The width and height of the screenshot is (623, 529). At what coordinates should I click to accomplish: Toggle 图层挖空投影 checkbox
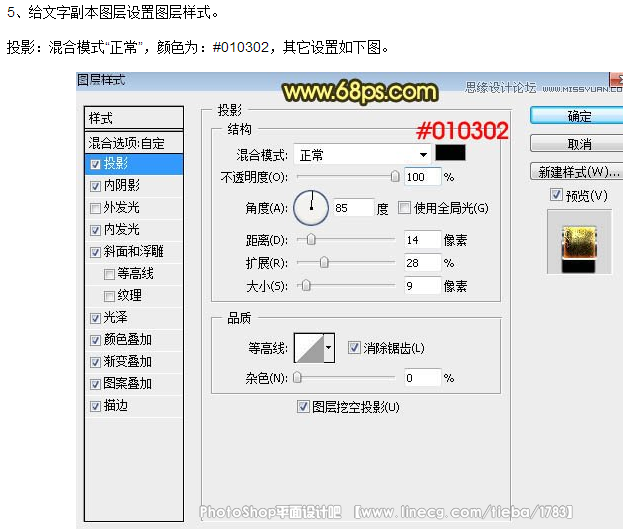click(304, 407)
